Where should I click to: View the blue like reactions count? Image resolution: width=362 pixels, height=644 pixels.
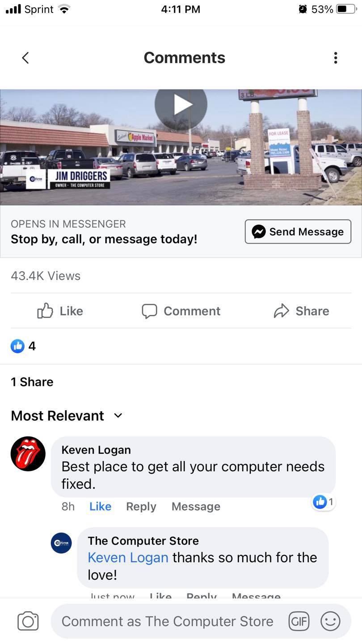(23, 346)
